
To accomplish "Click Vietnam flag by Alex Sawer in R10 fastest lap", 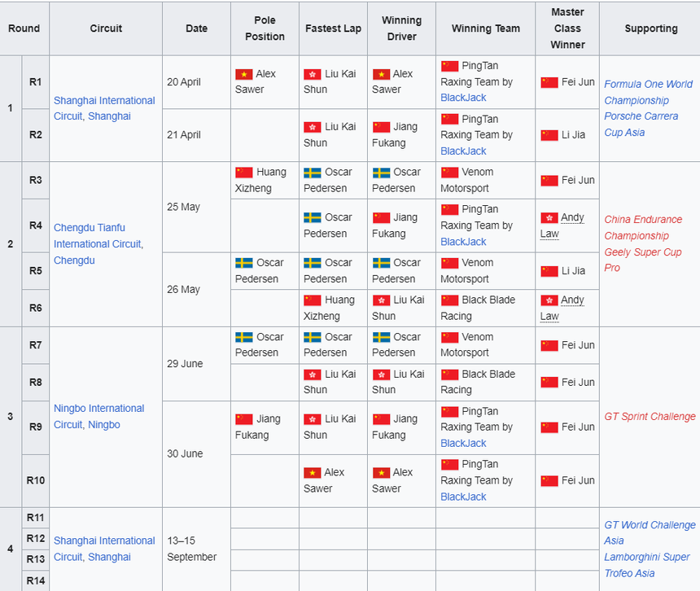I will (x=312, y=473).
